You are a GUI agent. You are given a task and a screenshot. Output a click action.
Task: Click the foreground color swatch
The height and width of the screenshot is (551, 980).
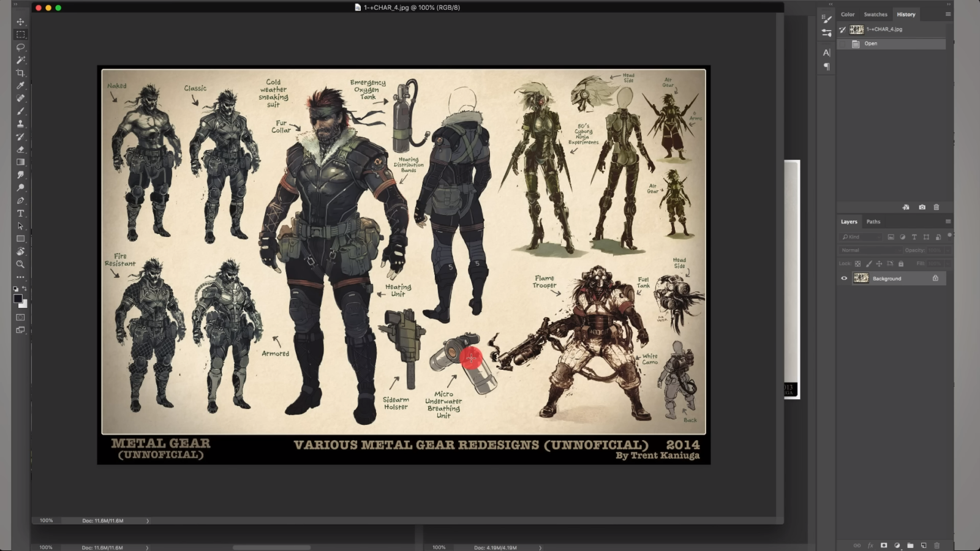18,298
